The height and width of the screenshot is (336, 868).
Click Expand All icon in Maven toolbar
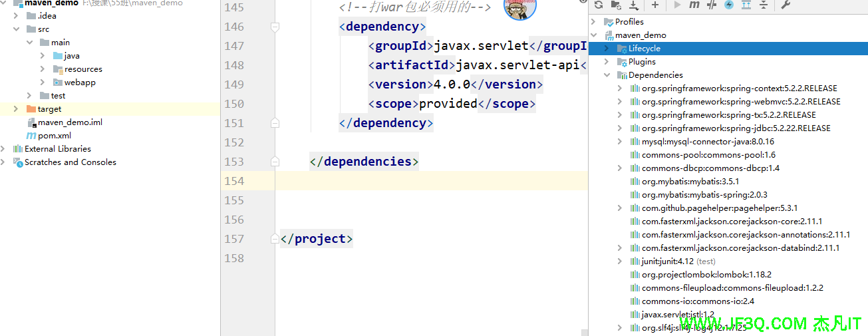click(x=746, y=5)
